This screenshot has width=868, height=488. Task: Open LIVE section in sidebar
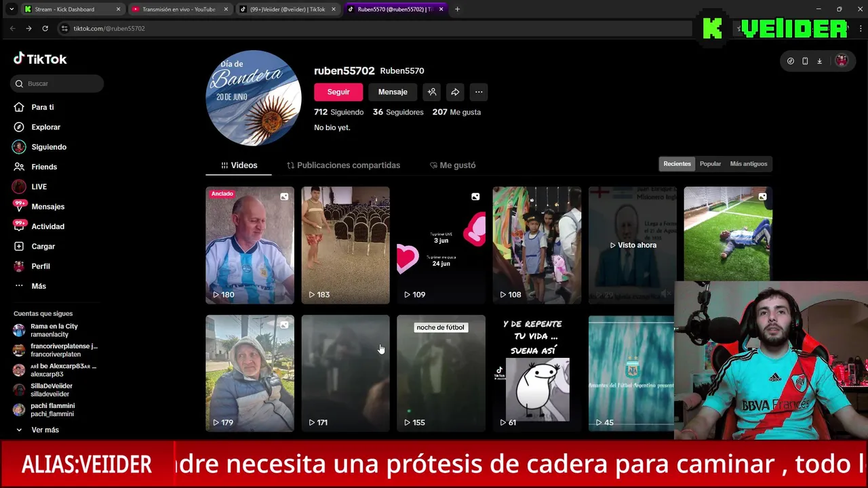39,186
